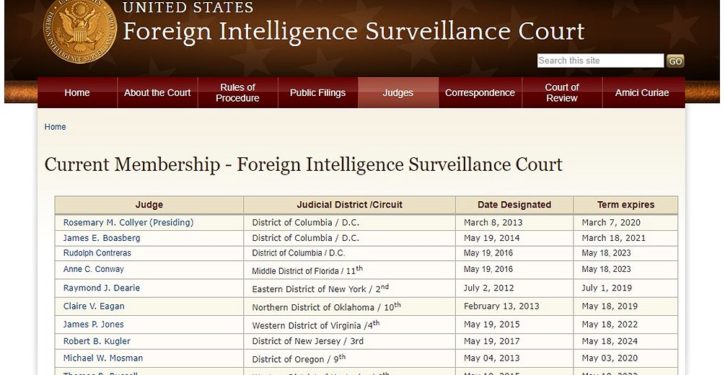Select the Rudolph Contreras link

(x=97, y=253)
